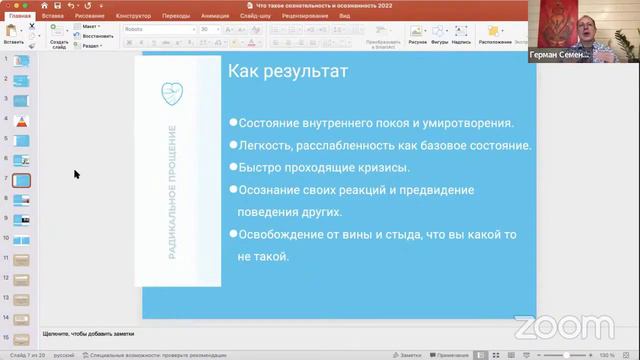Insert a picture with the Рисунок icon
The height and width of the screenshot is (360, 640).
pyautogui.click(x=417, y=34)
